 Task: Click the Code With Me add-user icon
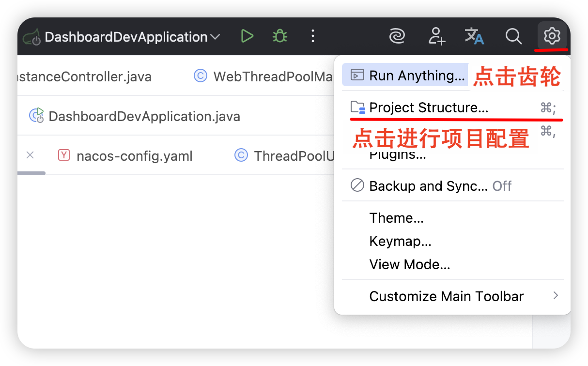click(x=436, y=36)
